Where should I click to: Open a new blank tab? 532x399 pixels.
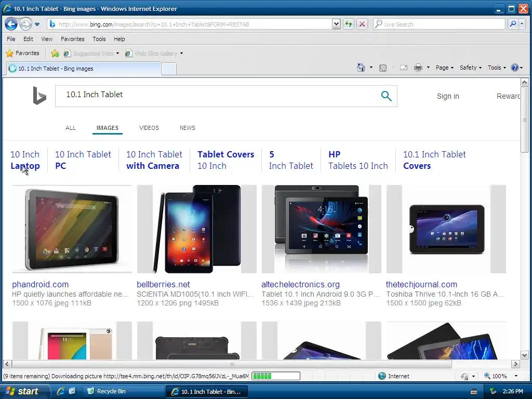(169, 69)
